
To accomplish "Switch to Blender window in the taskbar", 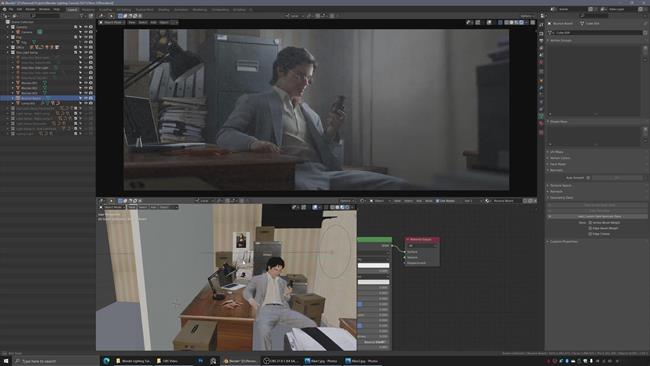I will pos(240,361).
